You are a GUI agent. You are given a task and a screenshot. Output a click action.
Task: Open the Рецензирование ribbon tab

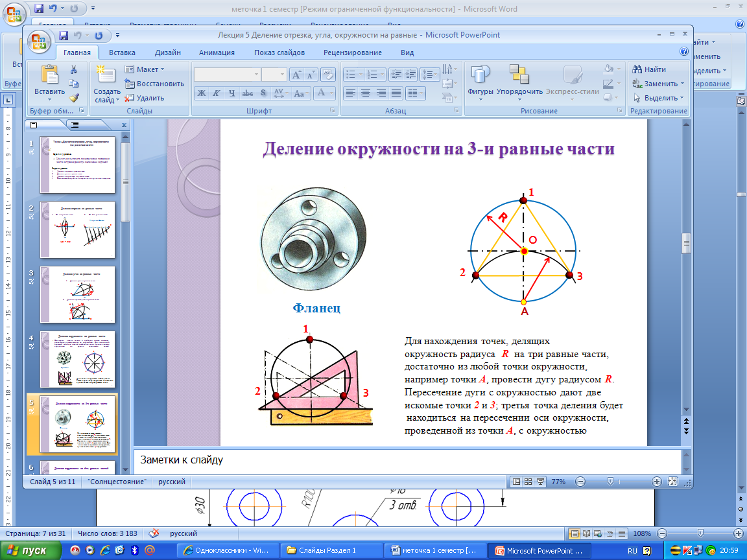coord(353,52)
